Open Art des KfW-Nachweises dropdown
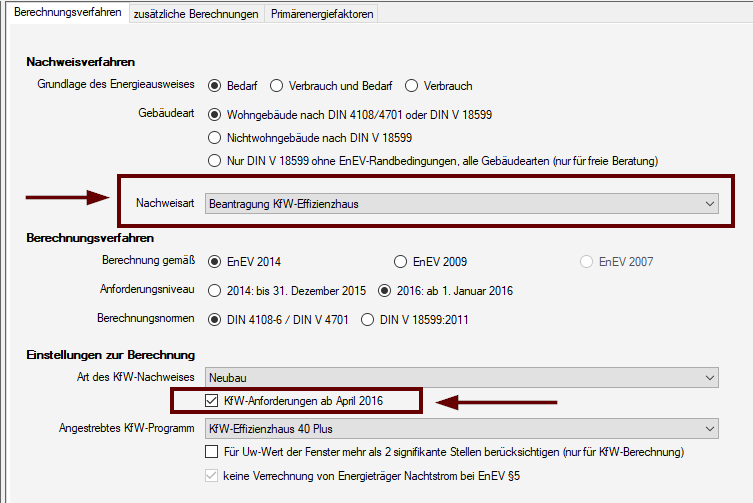Viewport: 753px width, 503px height. (462, 378)
